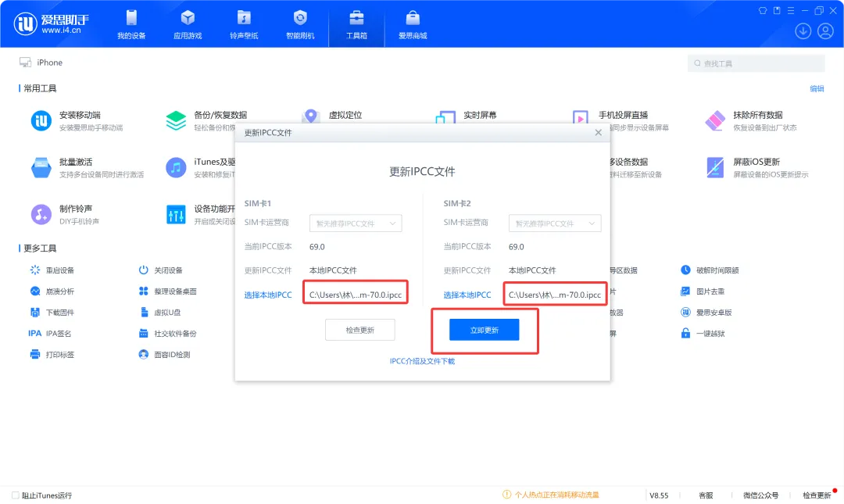This screenshot has width=844, height=504.
Task: Open 一键越狱 tool
Action: (x=703, y=334)
